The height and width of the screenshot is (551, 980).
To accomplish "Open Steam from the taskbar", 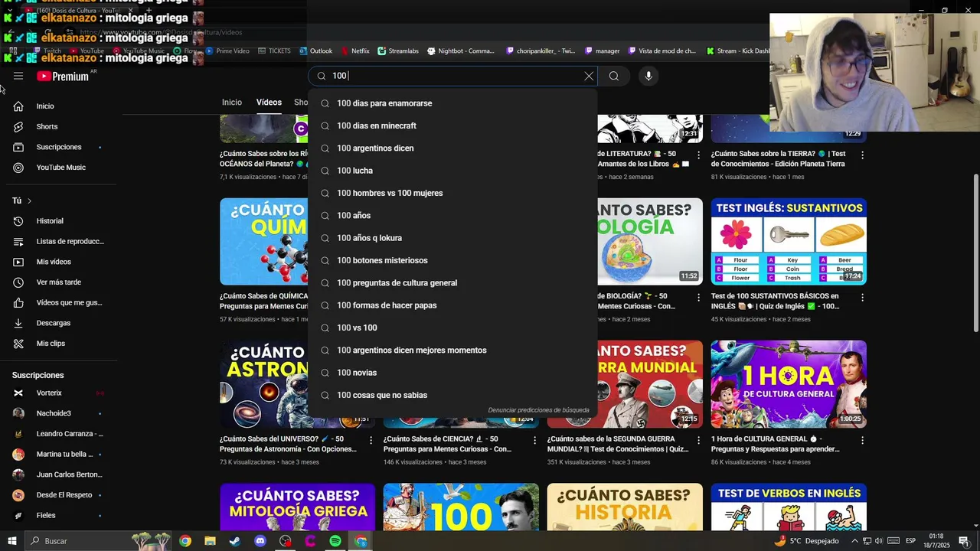I will point(235,541).
